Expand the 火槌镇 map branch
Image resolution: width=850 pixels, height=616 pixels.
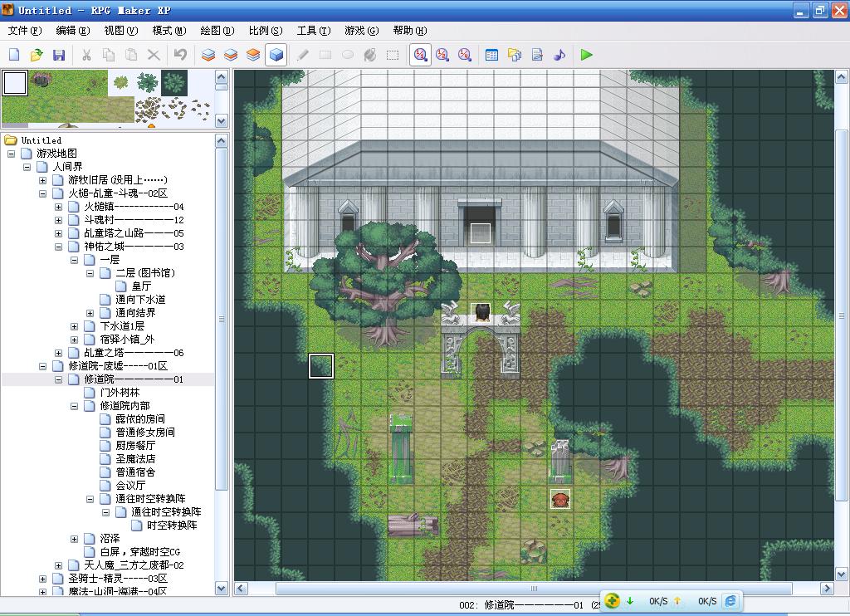(59, 207)
